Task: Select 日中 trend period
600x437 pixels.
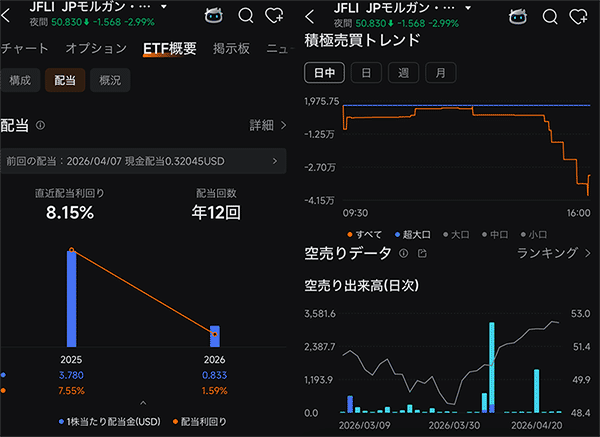Action: (324, 73)
